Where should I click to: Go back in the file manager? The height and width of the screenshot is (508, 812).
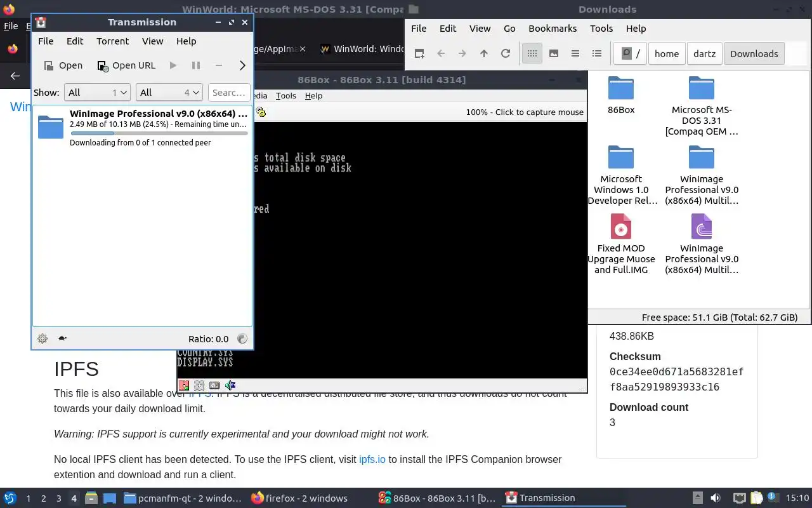pyautogui.click(x=441, y=53)
